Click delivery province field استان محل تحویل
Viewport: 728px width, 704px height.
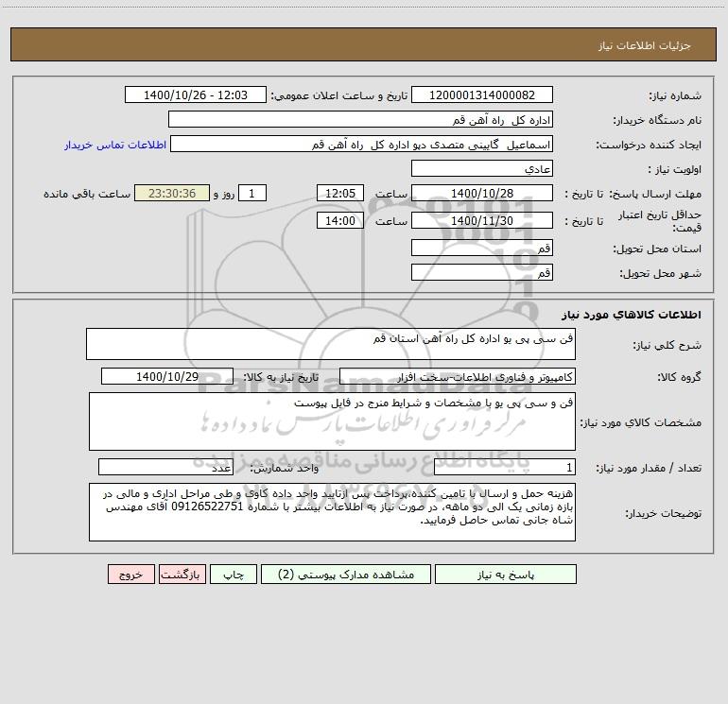click(482, 248)
